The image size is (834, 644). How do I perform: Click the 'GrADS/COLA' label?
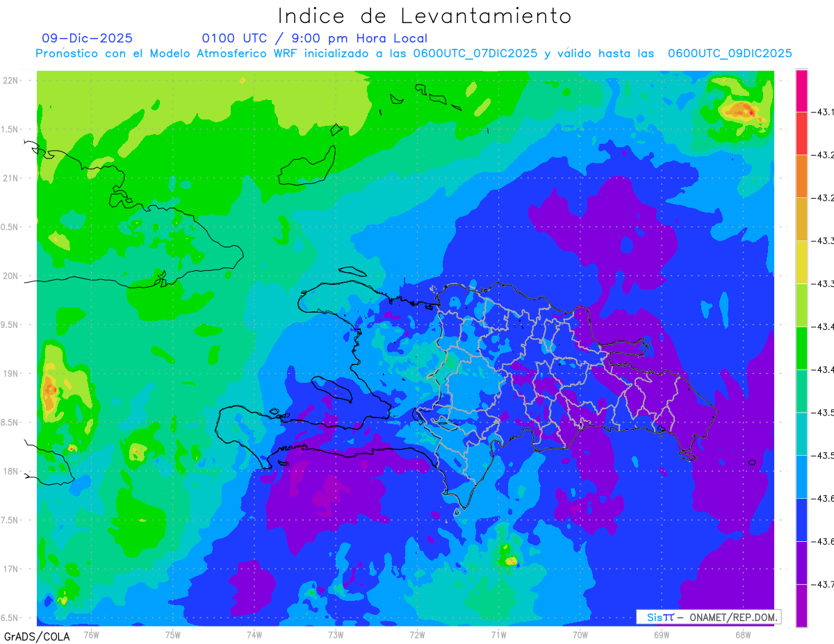pyautogui.click(x=37, y=636)
